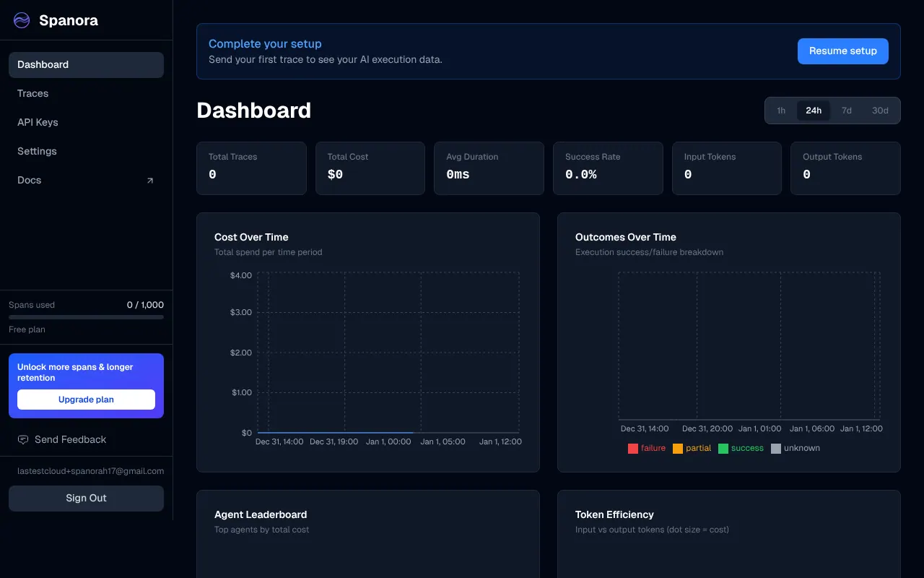Click the green success legend swatch
The image size is (924, 578).
(x=723, y=449)
